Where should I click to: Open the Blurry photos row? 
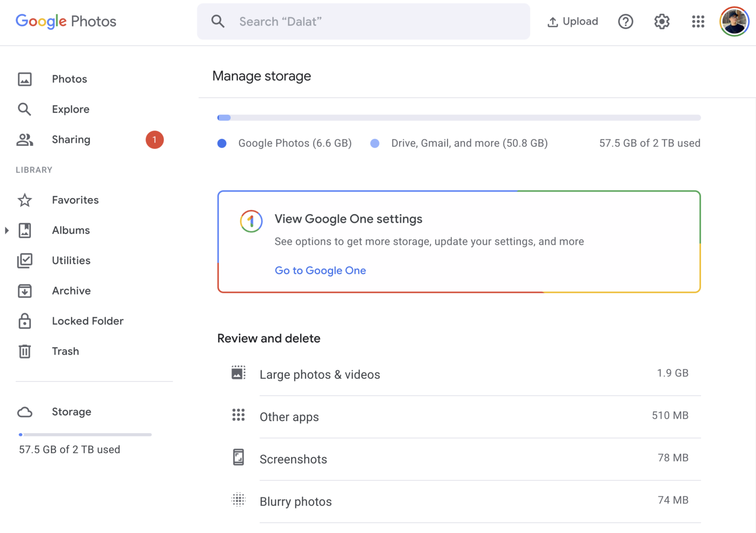[459, 501]
